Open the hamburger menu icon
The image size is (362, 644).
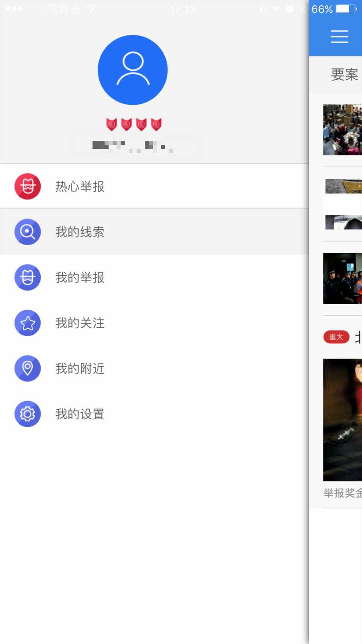(x=339, y=36)
